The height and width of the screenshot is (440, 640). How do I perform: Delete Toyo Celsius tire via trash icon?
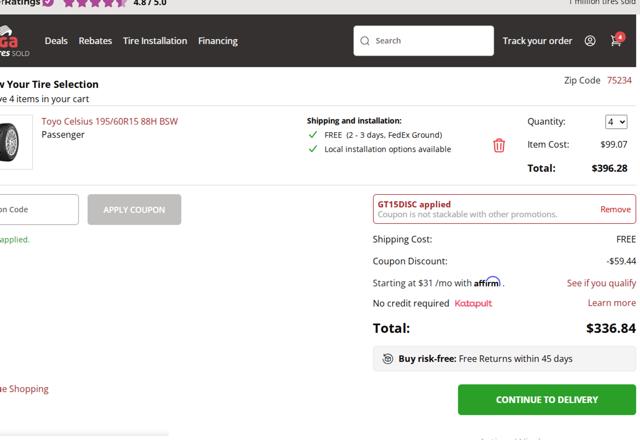click(x=499, y=145)
